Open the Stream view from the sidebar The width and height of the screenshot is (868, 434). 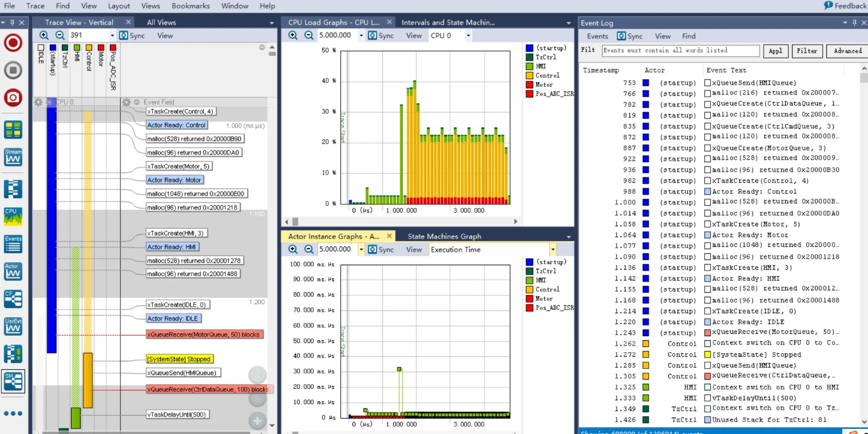(x=13, y=157)
